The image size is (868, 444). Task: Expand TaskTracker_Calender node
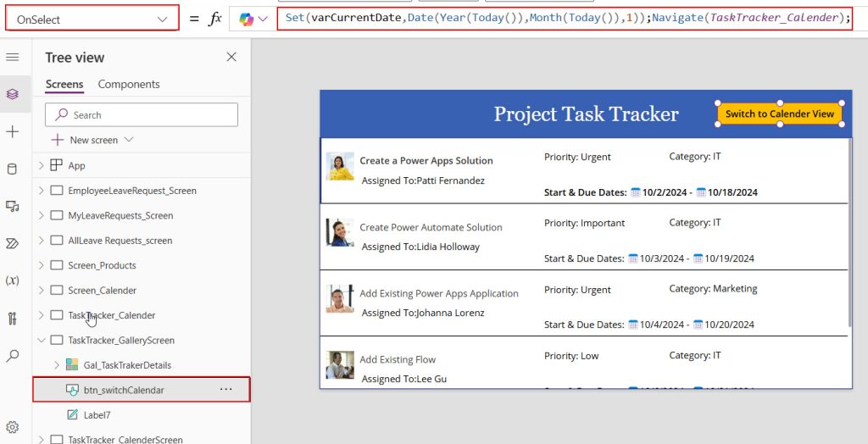pyautogui.click(x=41, y=315)
